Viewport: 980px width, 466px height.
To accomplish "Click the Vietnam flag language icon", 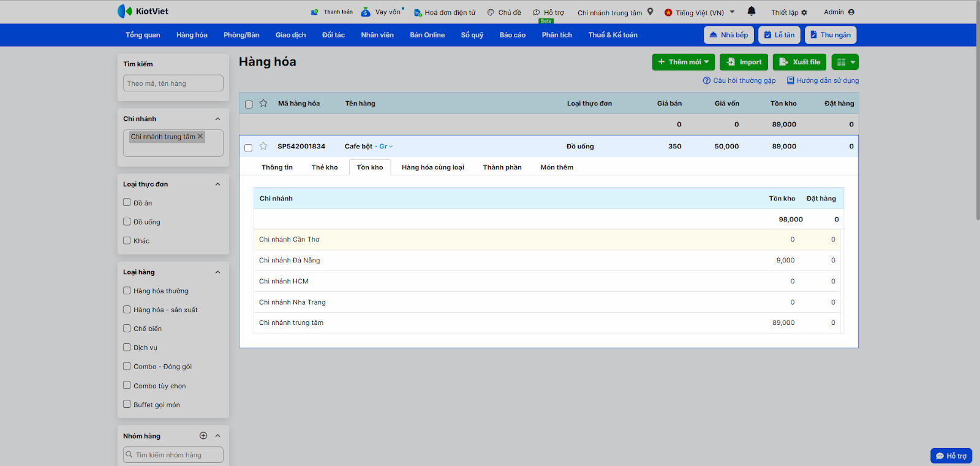I will point(668,12).
